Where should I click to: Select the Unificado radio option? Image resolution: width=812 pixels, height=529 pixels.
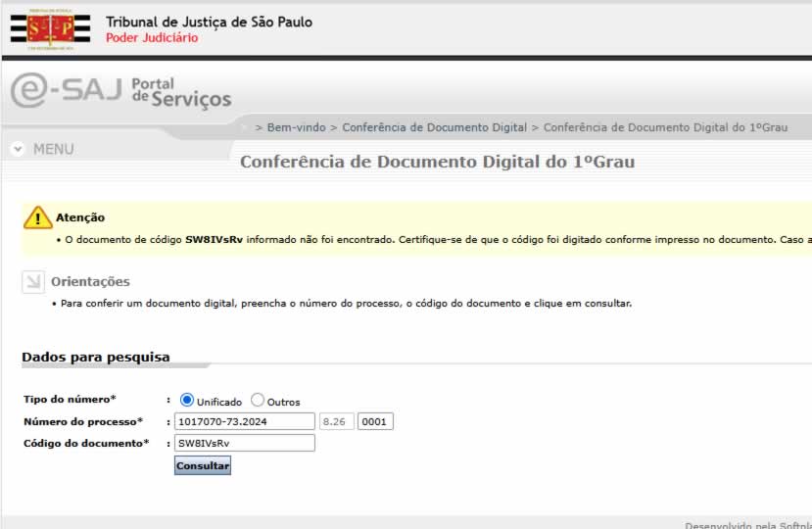[187, 400]
